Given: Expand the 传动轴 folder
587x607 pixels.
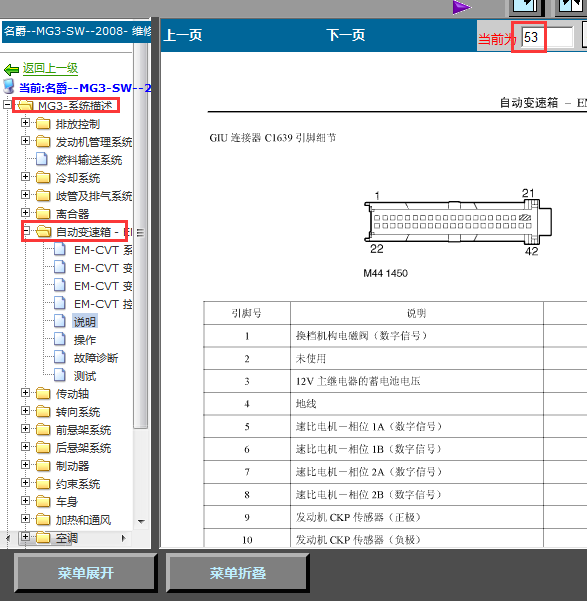Looking at the screenshot, I should [25, 393].
